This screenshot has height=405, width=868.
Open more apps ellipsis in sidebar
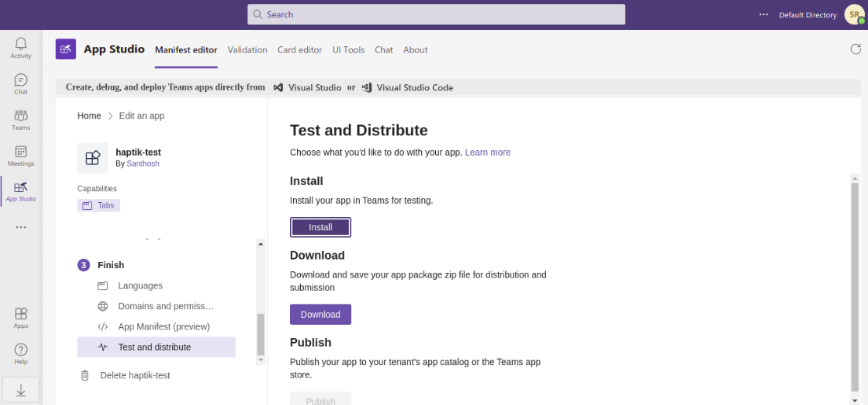21,227
